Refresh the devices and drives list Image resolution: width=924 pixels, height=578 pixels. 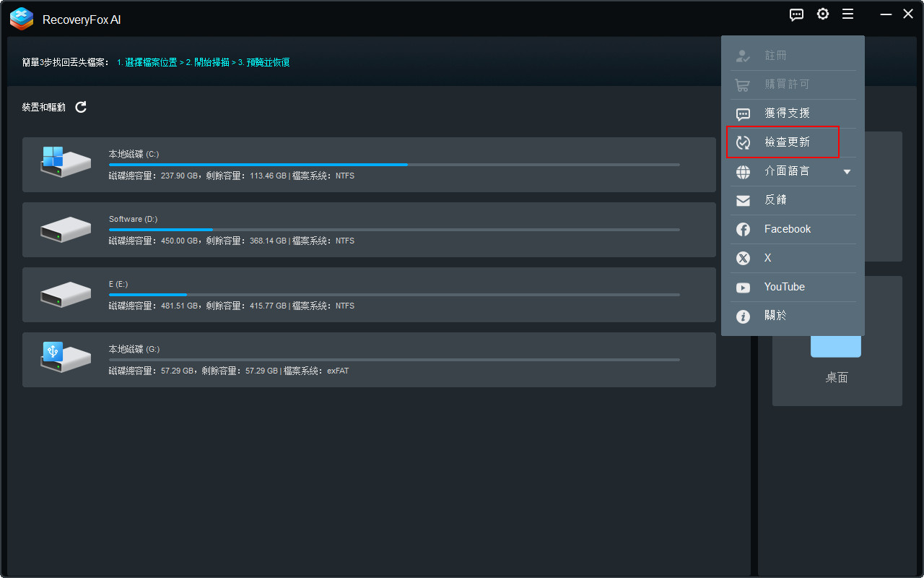pos(80,107)
